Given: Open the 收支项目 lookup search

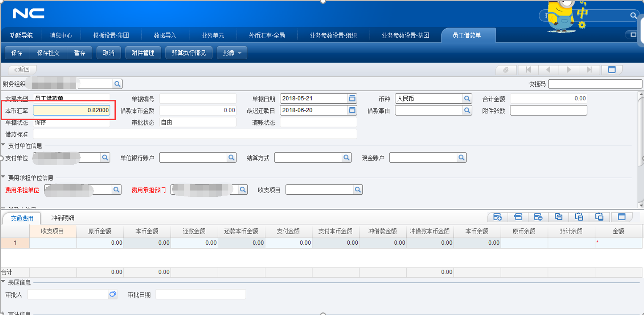Looking at the screenshot, I should point(358,190).
